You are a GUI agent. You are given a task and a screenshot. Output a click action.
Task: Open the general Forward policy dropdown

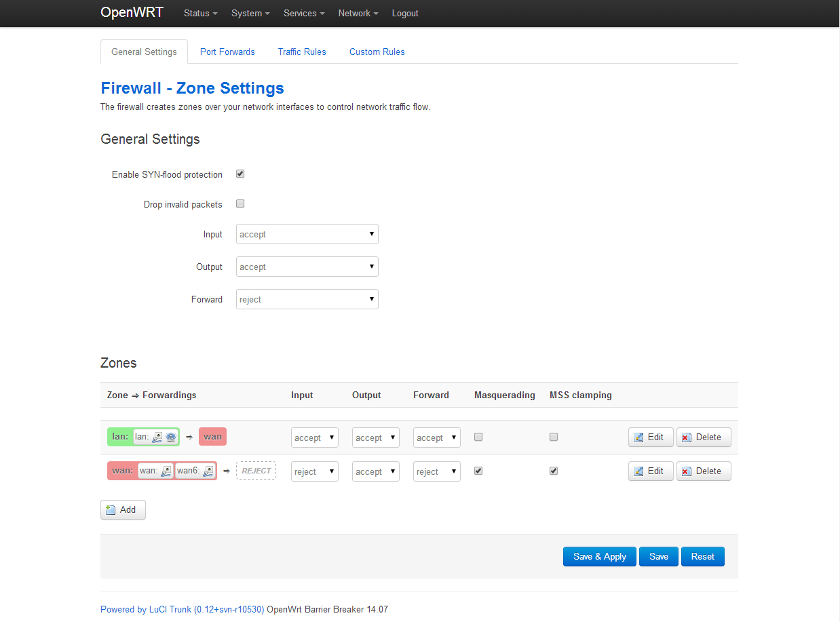click(307, 299)
